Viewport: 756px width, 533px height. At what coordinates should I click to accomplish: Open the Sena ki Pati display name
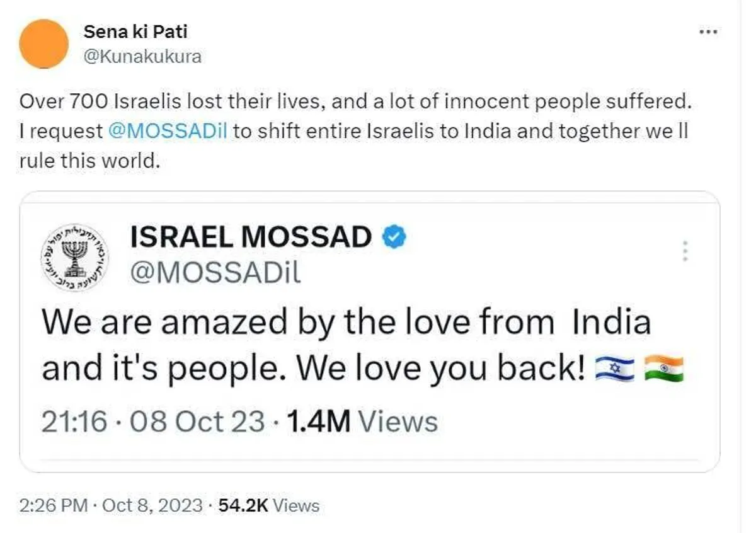point(135,32)
